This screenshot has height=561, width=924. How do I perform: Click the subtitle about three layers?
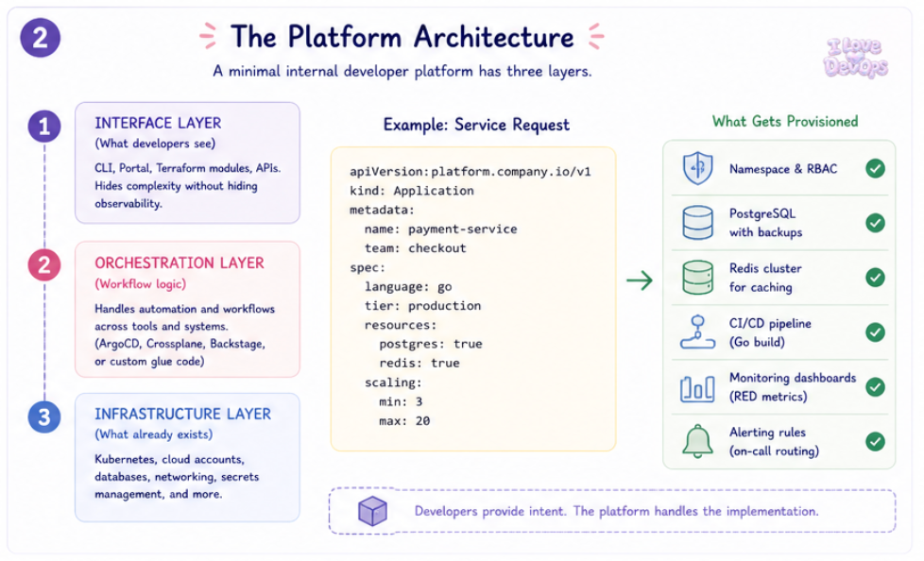pyautogui.click(x=402, y=71)
